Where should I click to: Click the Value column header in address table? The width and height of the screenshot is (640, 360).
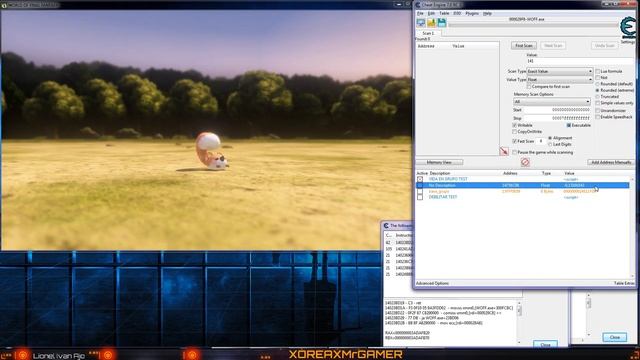click(x=569, y=173)
